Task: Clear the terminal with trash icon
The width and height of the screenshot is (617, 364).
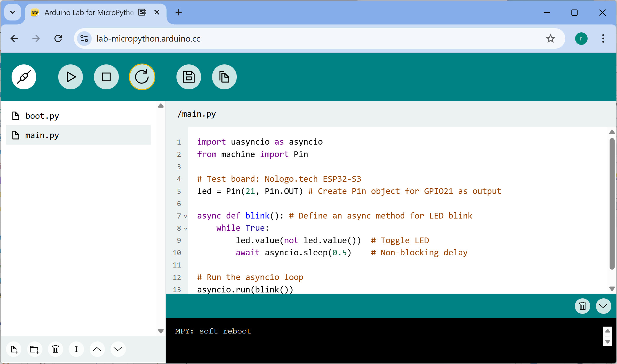Action: pos(583,306)
